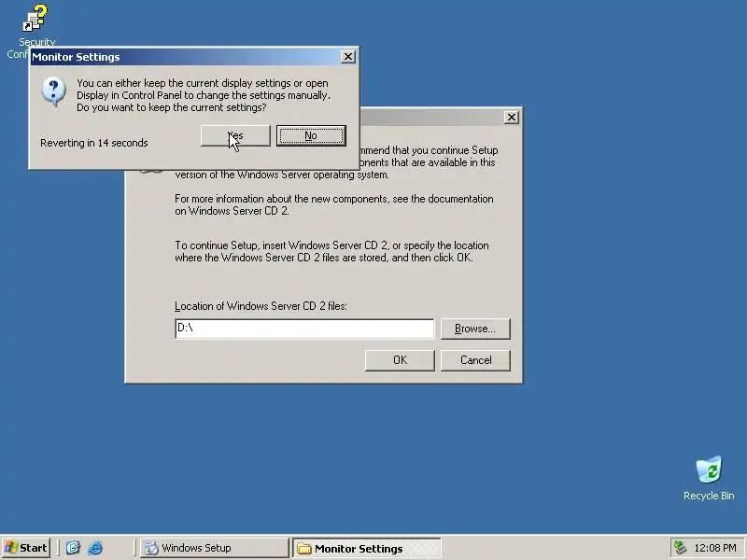
Task: Launch Internet Explorer from Quick Launch
Action: [x=95, y=548]
